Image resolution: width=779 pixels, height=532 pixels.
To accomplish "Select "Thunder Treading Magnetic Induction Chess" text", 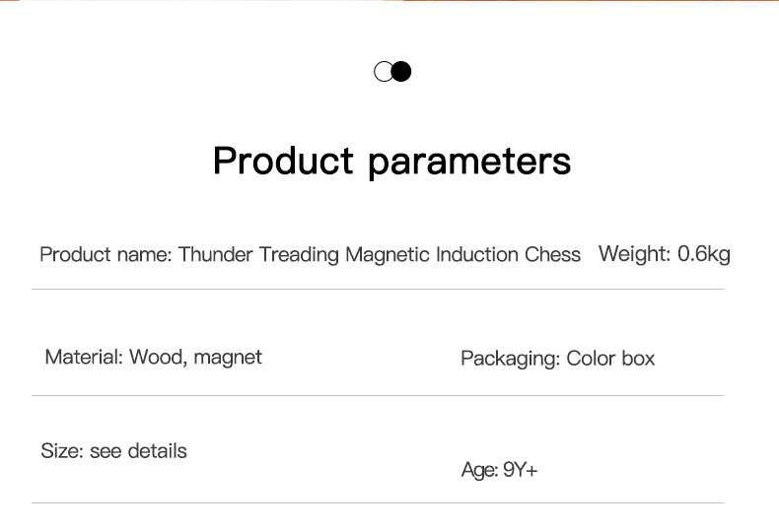I will click(x=380, y=255).
